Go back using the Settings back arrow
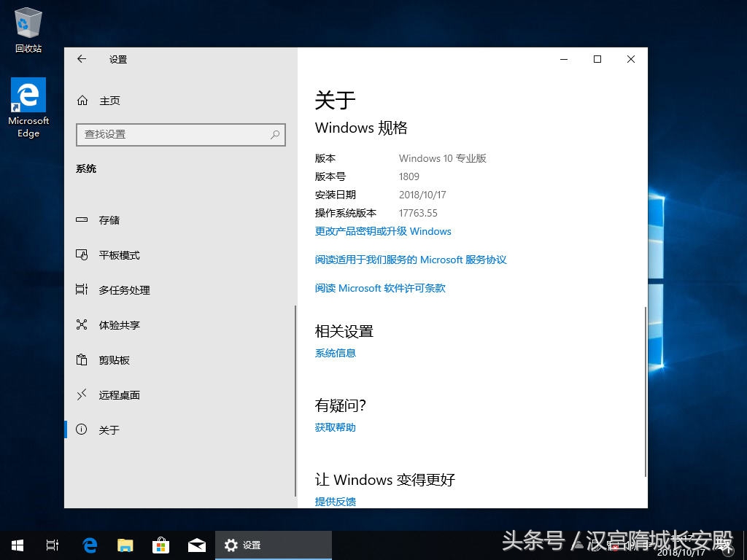This screenshot has width=747, height=560. pos(82,59)
